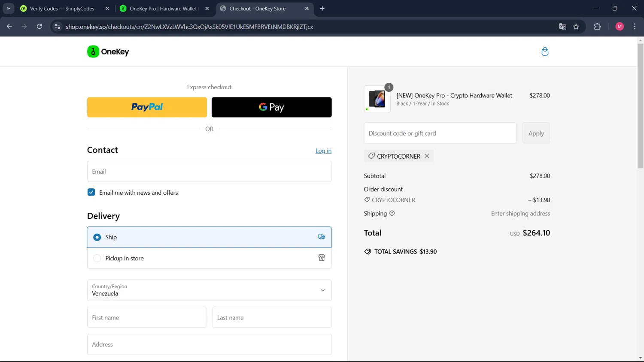Image resolution: width=644 pixels, height=362 pixels.
Task: Click the delivery truck icon in Ship row
Action: point(322,237)
